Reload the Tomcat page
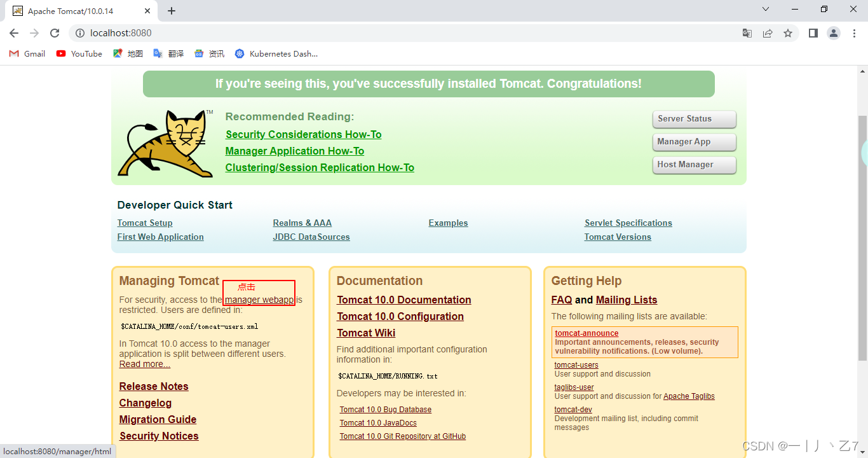 55,33
